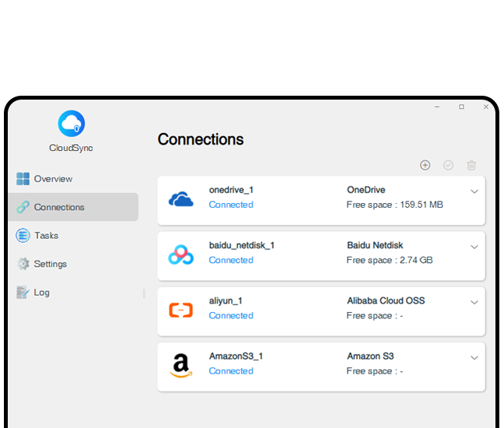Expand the aliyun_1 connection chevron
Viewport: 504px width, 428px height.
[474, 302]
